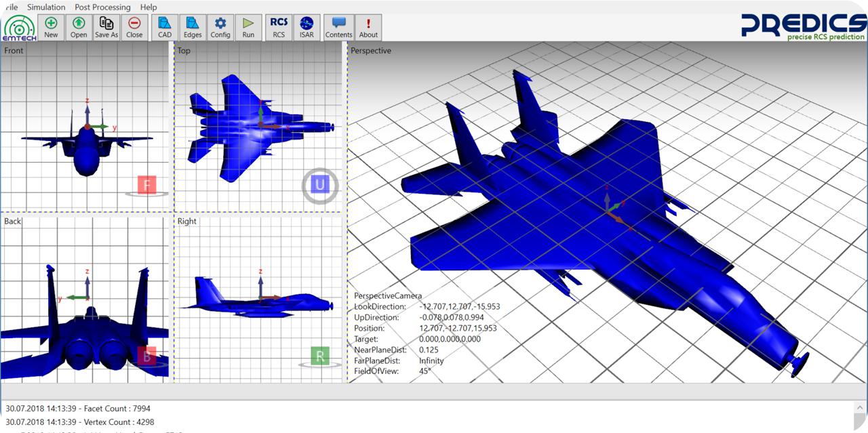This screenshot has height=433, width=868.
Task: Click the R view cube in Right viewport
Action: [320, 356]
